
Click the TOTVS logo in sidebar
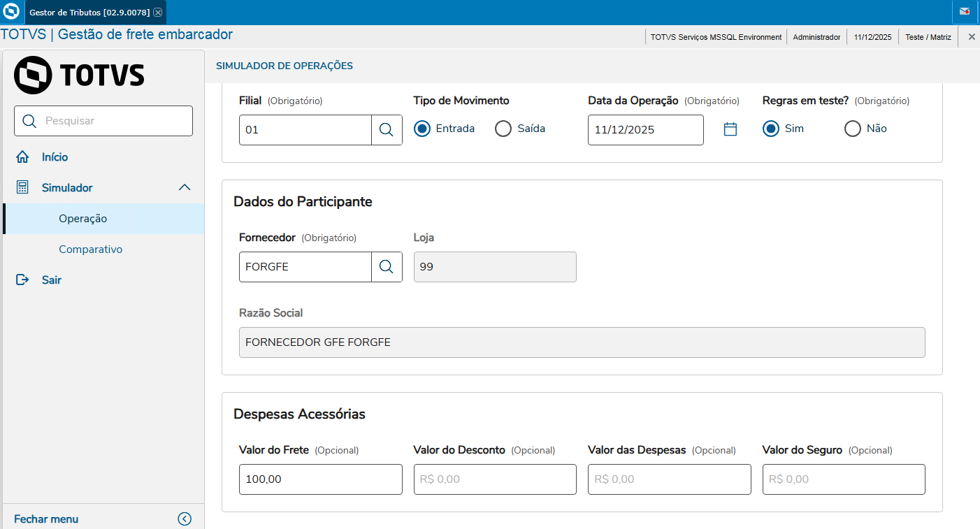tap(79, 75)
